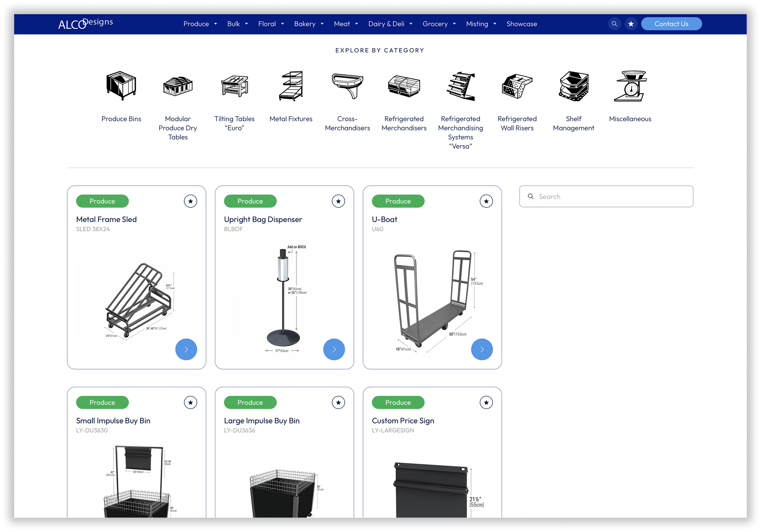The image size is (761, 532).
Task: Favorite the Custom Price Sign product
Action: pos(487,403)
